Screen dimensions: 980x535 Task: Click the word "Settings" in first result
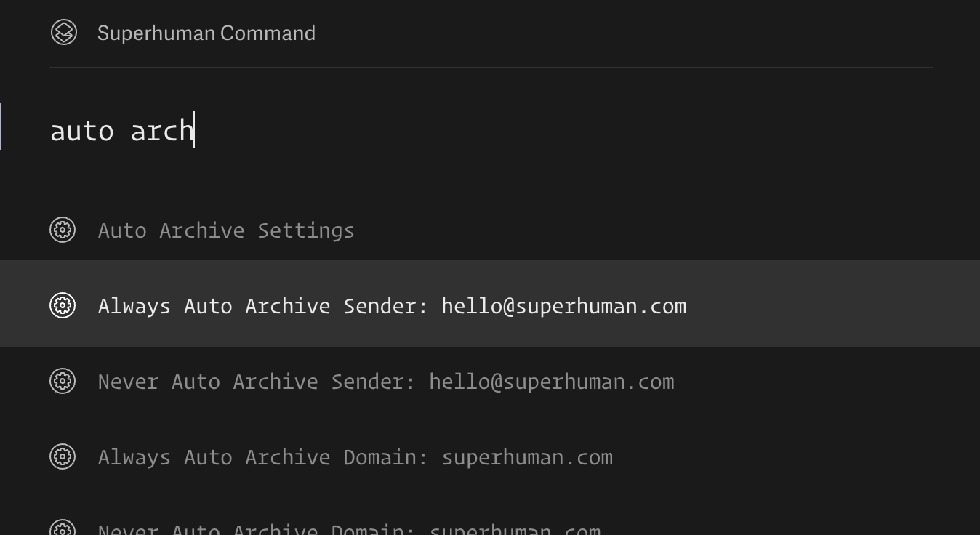click(x=306, y=230)
